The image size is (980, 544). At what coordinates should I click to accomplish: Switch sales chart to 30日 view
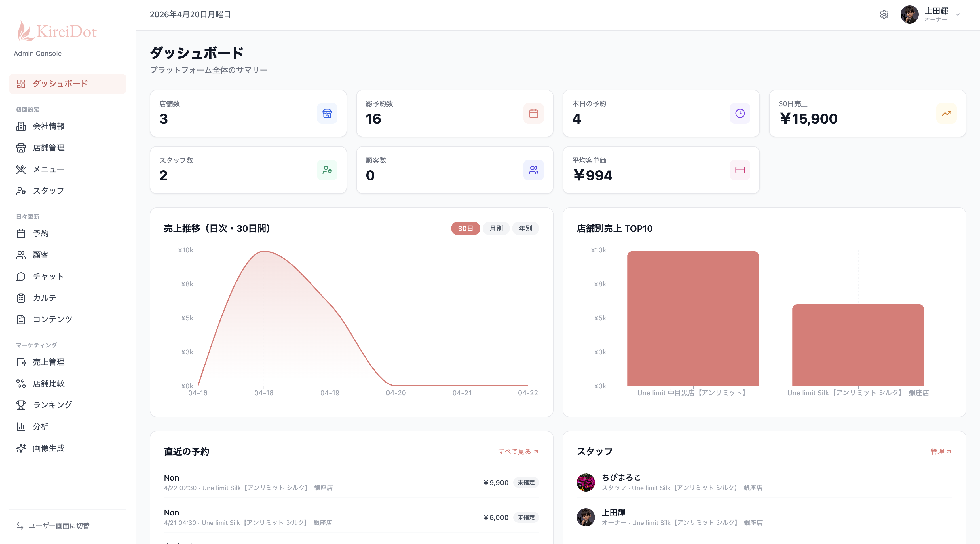(x=465, y=228)
